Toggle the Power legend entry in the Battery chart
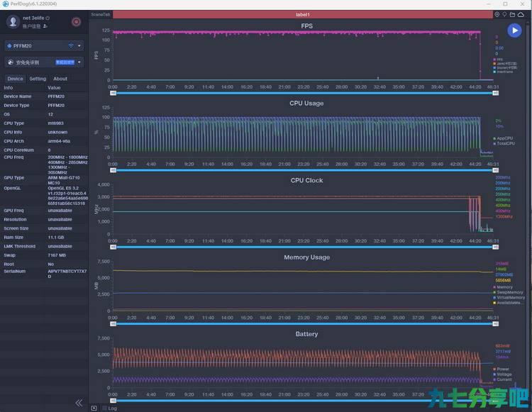532x412 pixels. point(501,369)
